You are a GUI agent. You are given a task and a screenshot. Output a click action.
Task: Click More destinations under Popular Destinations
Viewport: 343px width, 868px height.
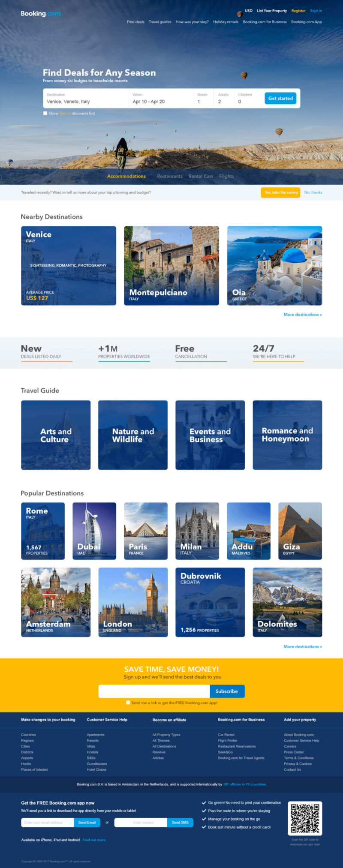click(303, 647)
